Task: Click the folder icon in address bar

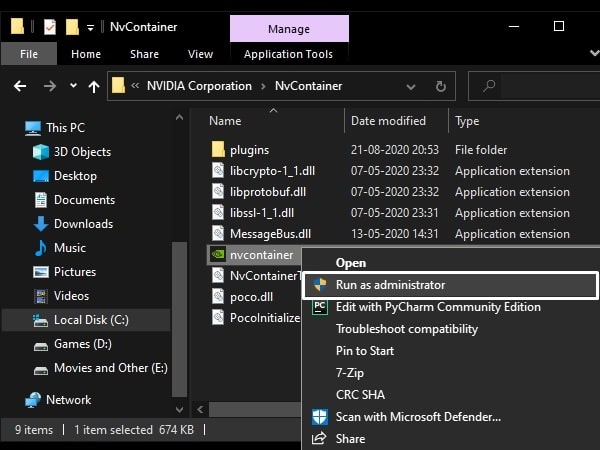Action: pos(118,85)
